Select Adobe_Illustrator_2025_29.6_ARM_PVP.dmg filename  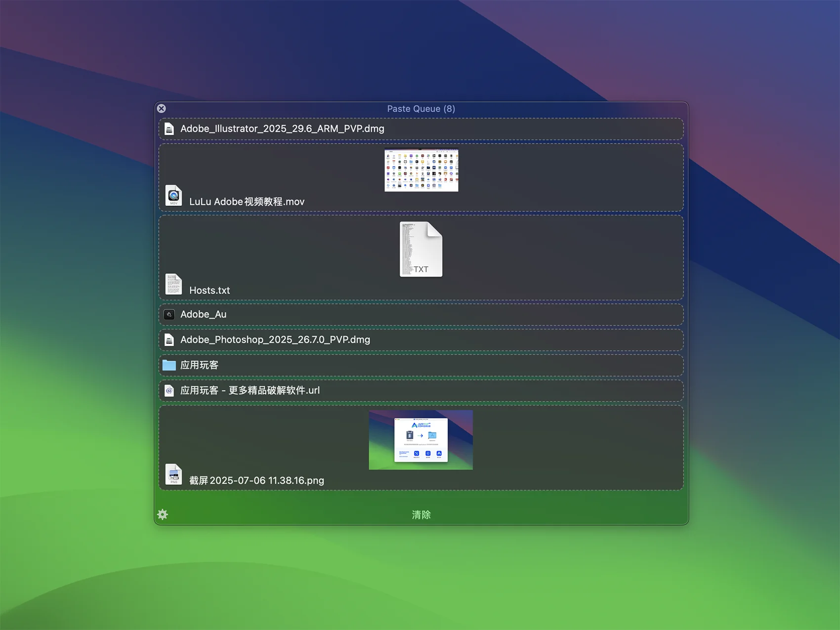(282, 128)
